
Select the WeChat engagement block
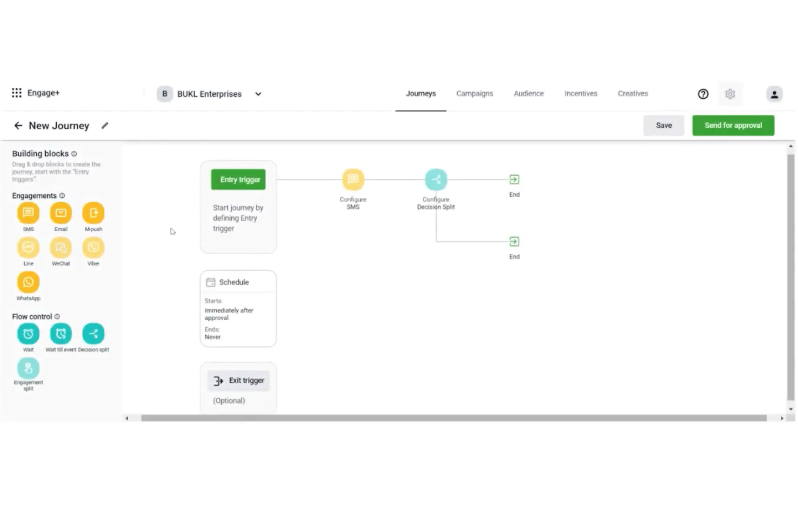click(61, 247)
